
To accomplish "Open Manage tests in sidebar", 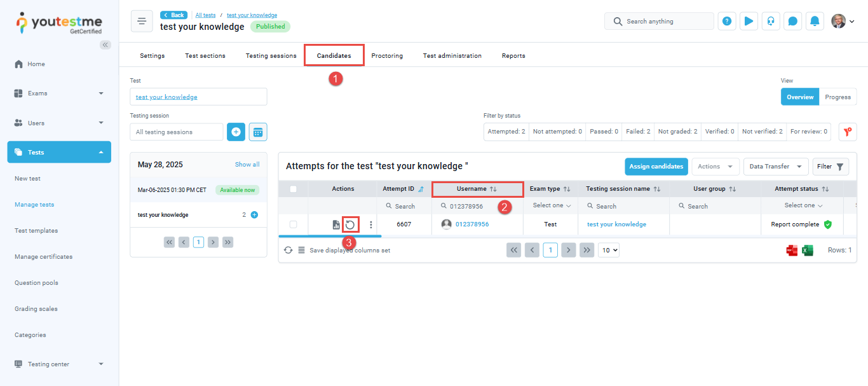I will point(34,205).
